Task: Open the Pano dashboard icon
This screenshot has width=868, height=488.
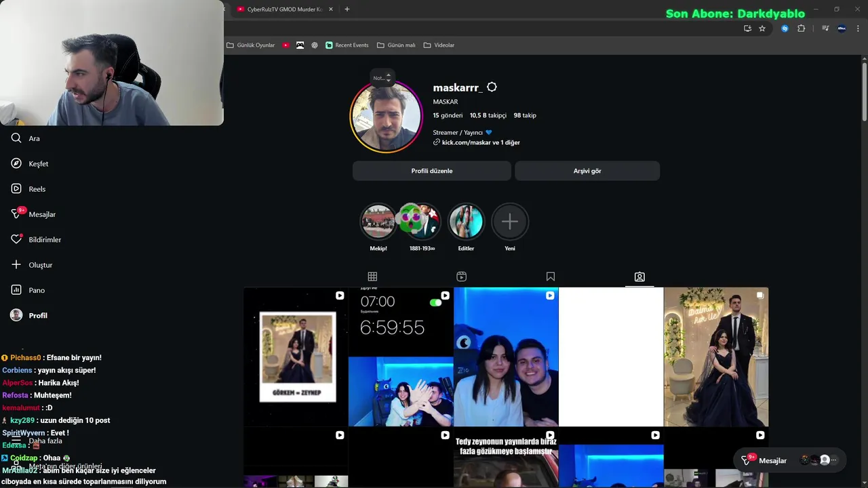Action: 16,290
